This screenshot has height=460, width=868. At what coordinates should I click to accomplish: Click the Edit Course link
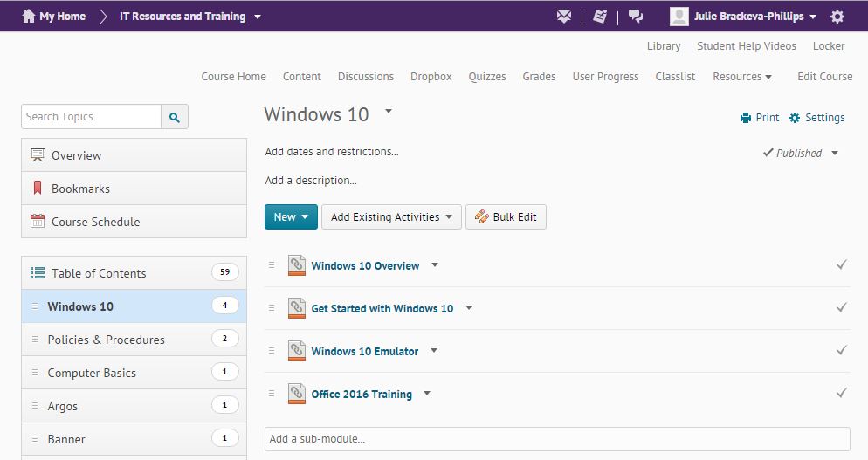coord(825,77)
